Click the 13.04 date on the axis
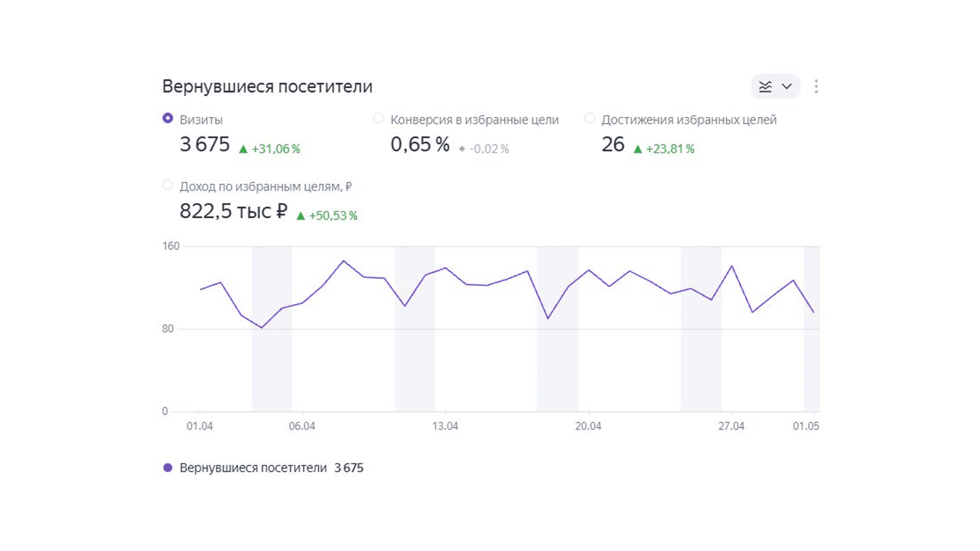The height and width of the screenshot is (551, 980). click(445, 426)
